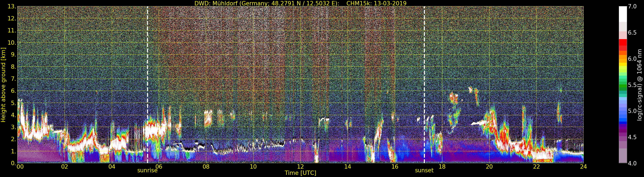Image resolution: width=644 pixels, height=177 pixels.
Task: Click the white segment at colorbar top
Action: click(623, 14)
